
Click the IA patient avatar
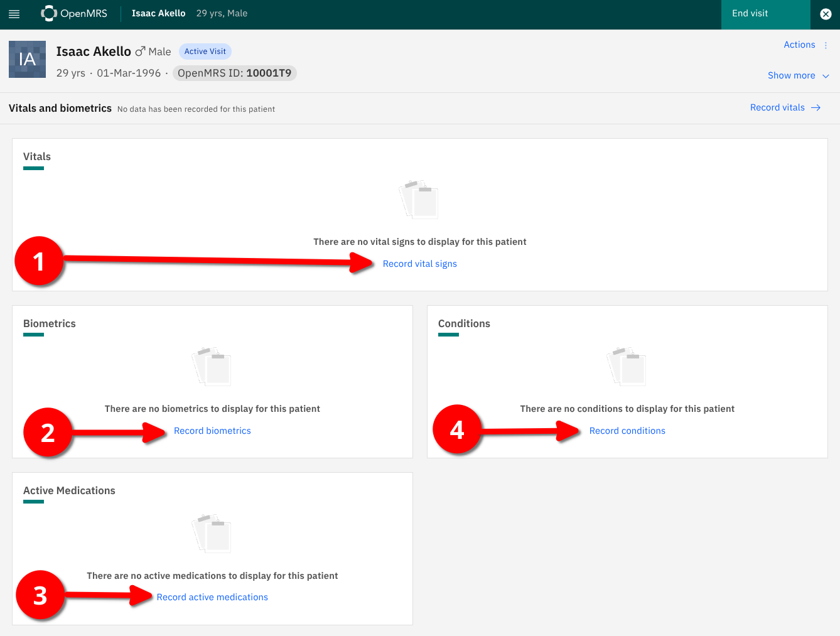pyautogui.click(x=27, y=60)
